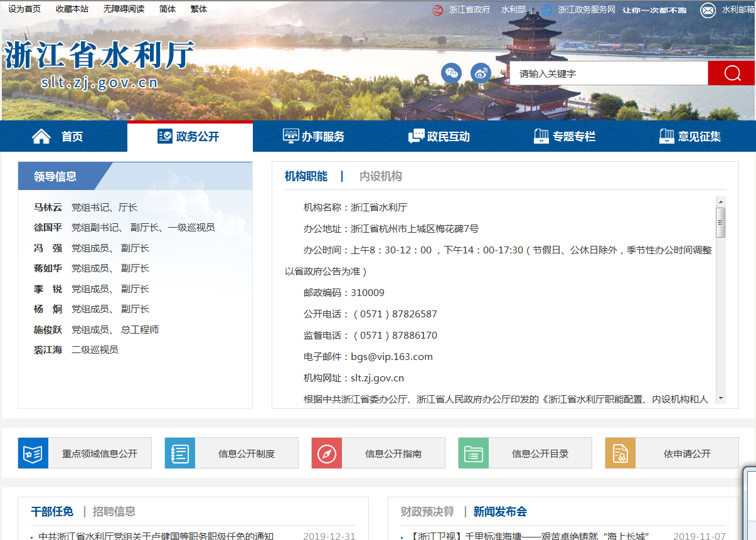Click the WeChat icon near search

(x=451, y=73)
